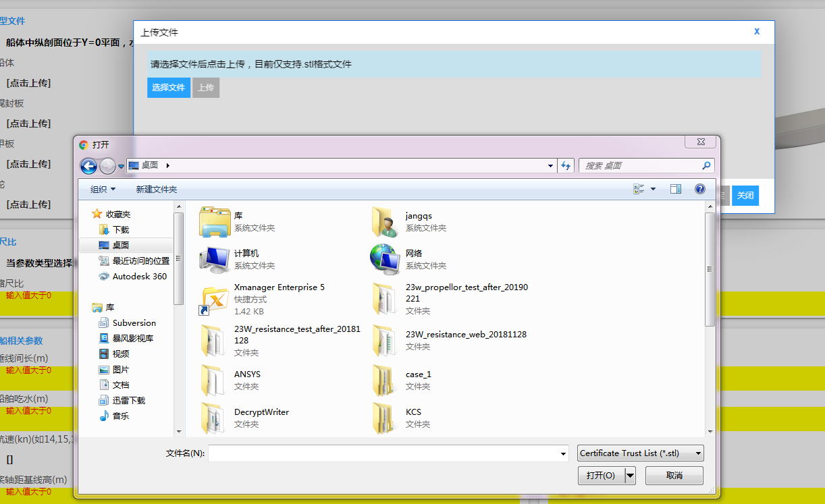The height and width of the screenshot is (504, 825).
Task: Click 新建文件夹 in the toolbar
Action: click(x=157, y=190)
